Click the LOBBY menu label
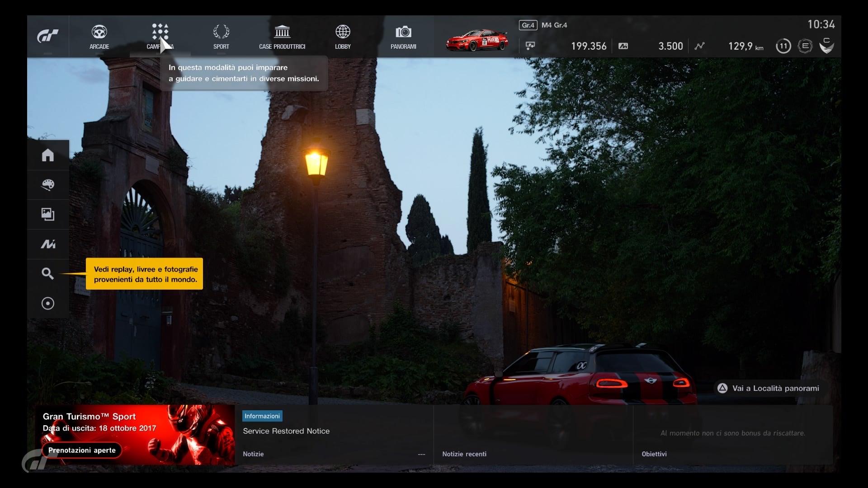Image resolution: width=868 pixels, height=488 pixels. pyautogui.click(x=343, y=47)
